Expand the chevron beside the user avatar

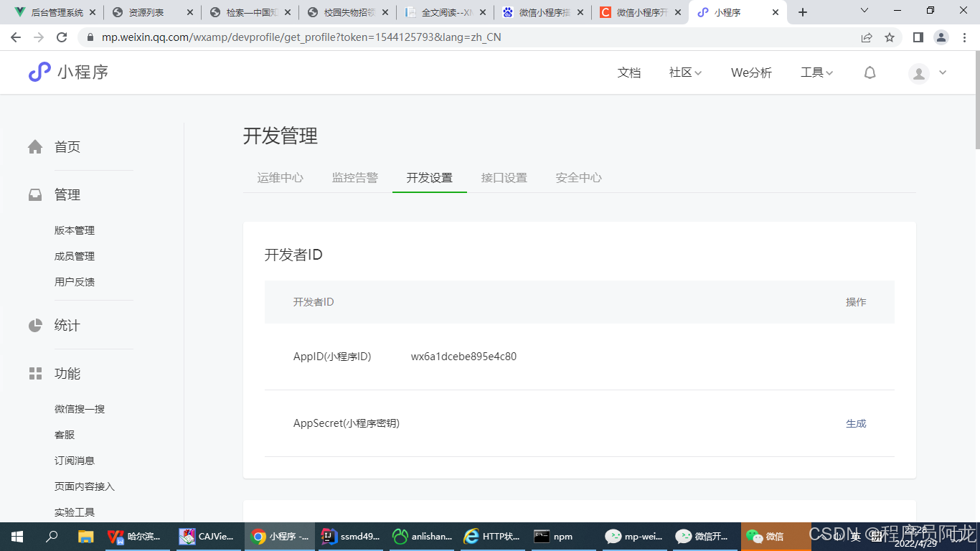pos(943,72)
